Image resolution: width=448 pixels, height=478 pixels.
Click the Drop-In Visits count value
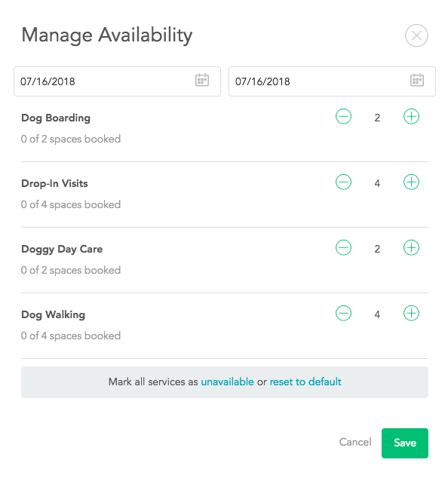click(377, 183)
